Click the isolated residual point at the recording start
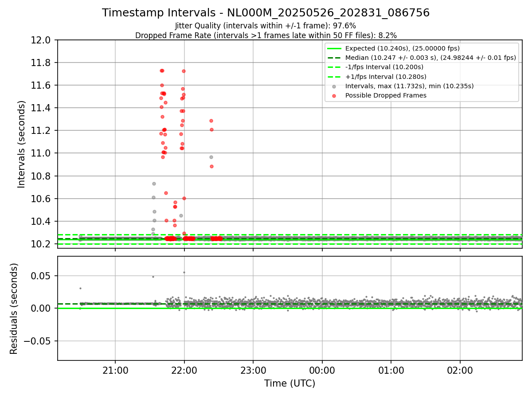The image size is (532, 399). click(80, 288)
